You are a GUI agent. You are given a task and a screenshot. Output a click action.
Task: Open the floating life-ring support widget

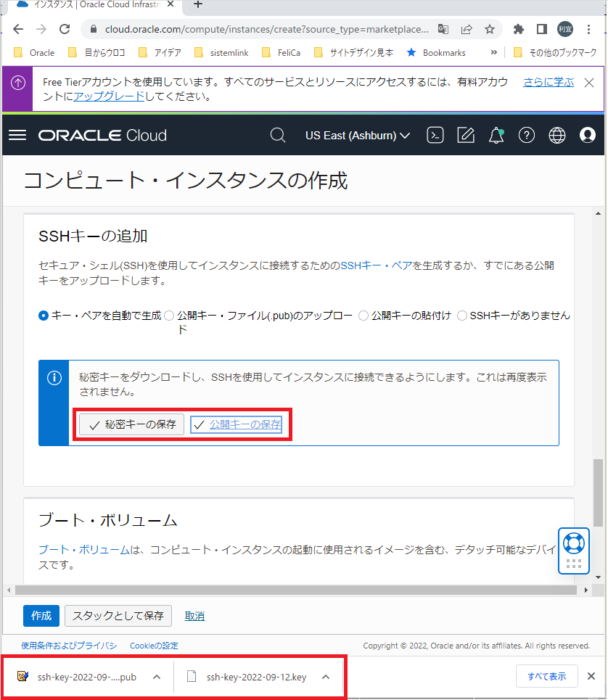tap(574, 551)
